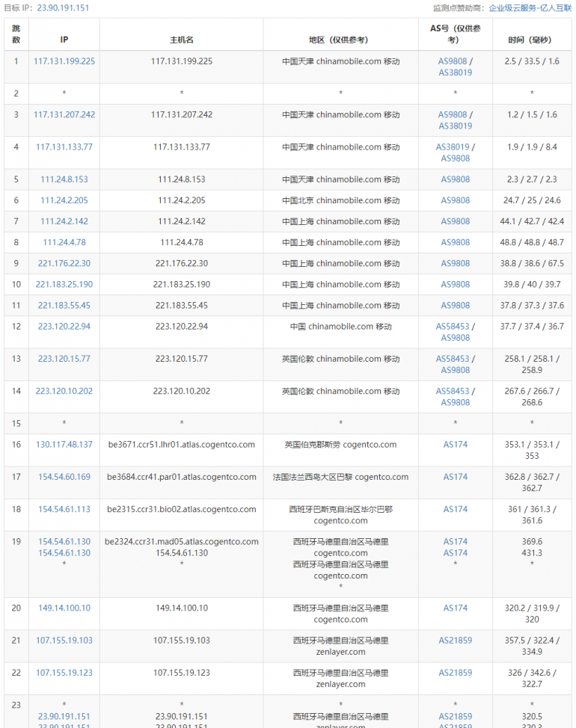Open IP link 221.183.55.45
The height and width of the screenshot is (728, 576).
(64, 306)
